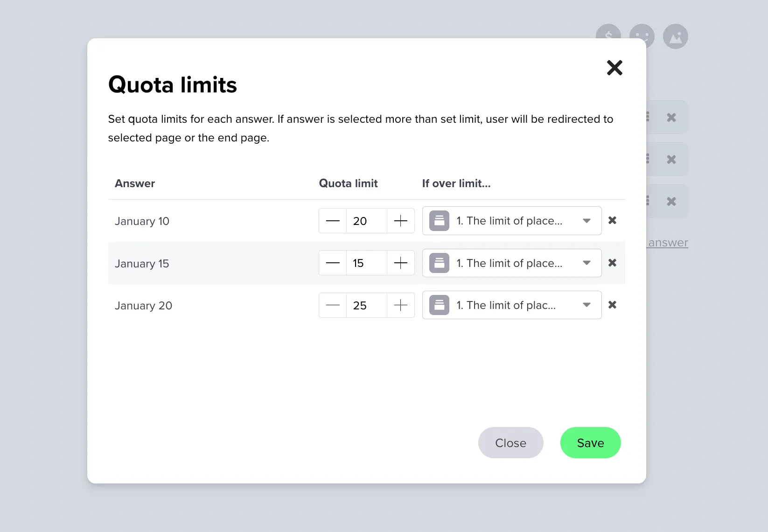768x532 pixels.
Task: Save the quota limit settings
Action: tap(590, 442)
